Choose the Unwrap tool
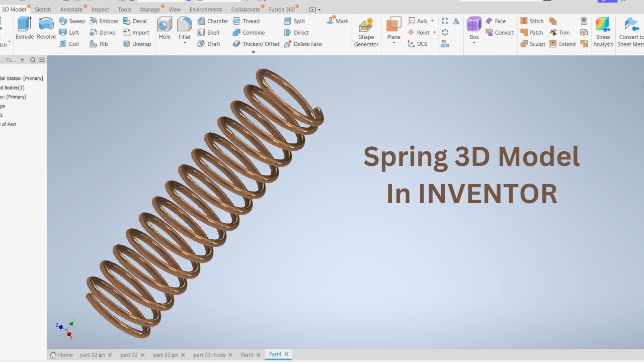Screen dimensions: 644x362 tap(137, 44)
